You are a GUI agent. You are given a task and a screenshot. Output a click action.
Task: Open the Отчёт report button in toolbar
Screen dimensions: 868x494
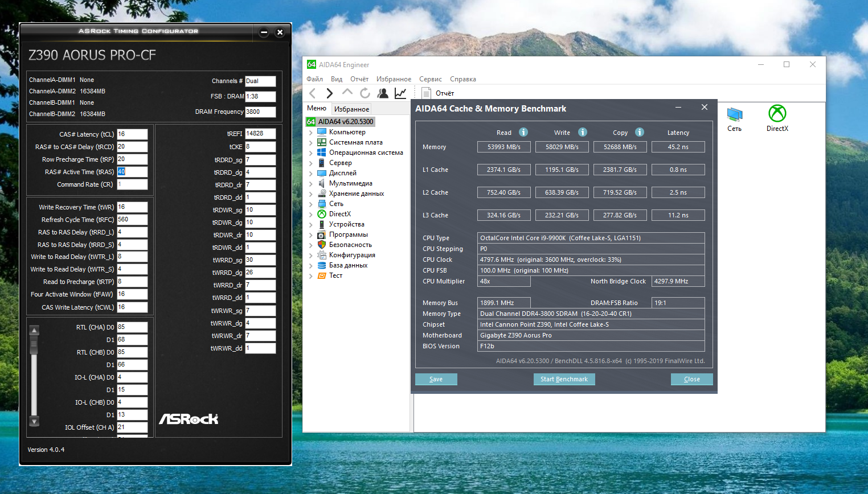tap(438, 93)
